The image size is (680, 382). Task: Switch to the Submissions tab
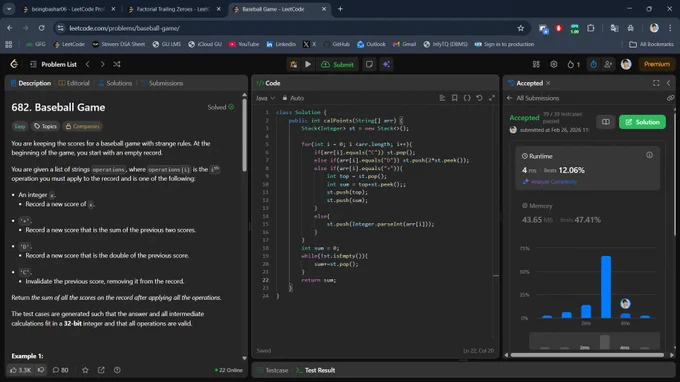pyautogui.click(x=162, y=83)
